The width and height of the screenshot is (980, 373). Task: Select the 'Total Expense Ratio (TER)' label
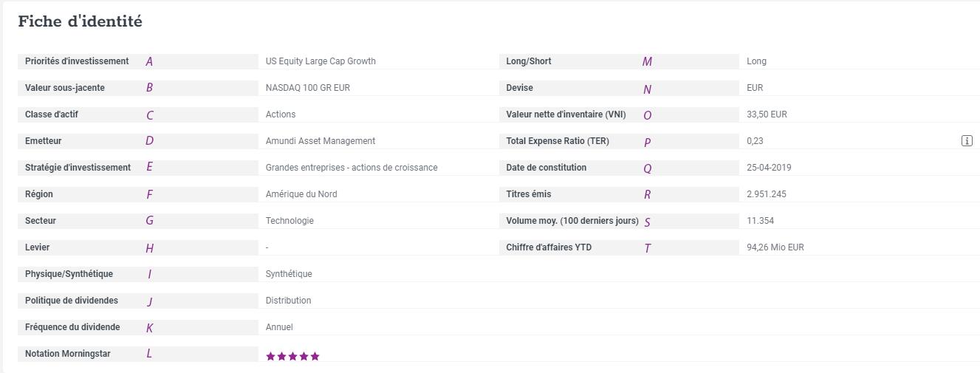click(x=558, y=141)
